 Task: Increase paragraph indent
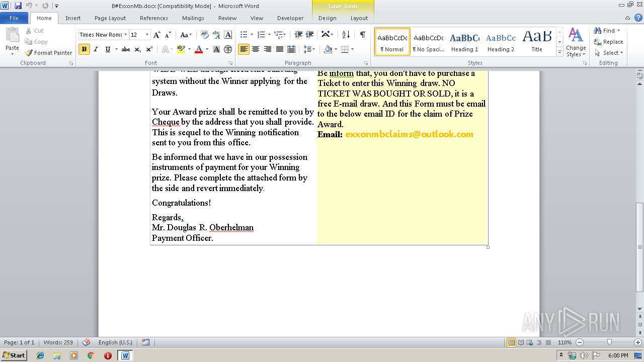pos(310,35)
